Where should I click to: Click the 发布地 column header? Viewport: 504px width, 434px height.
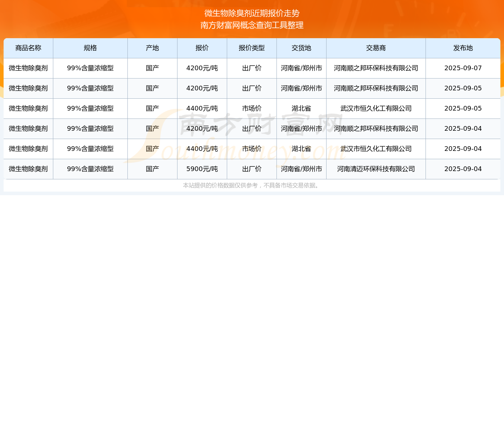tap(463, 48)
